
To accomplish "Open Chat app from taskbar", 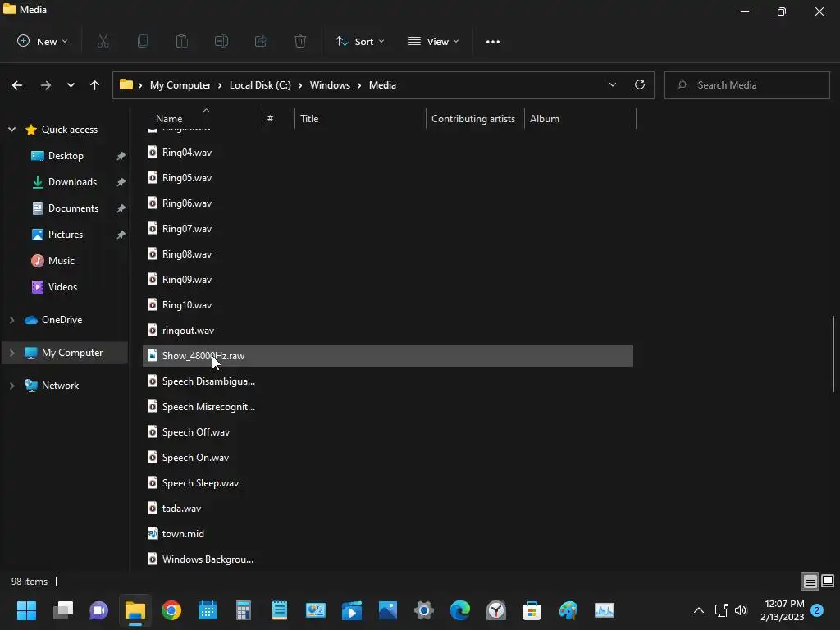I will pos(98,610).
